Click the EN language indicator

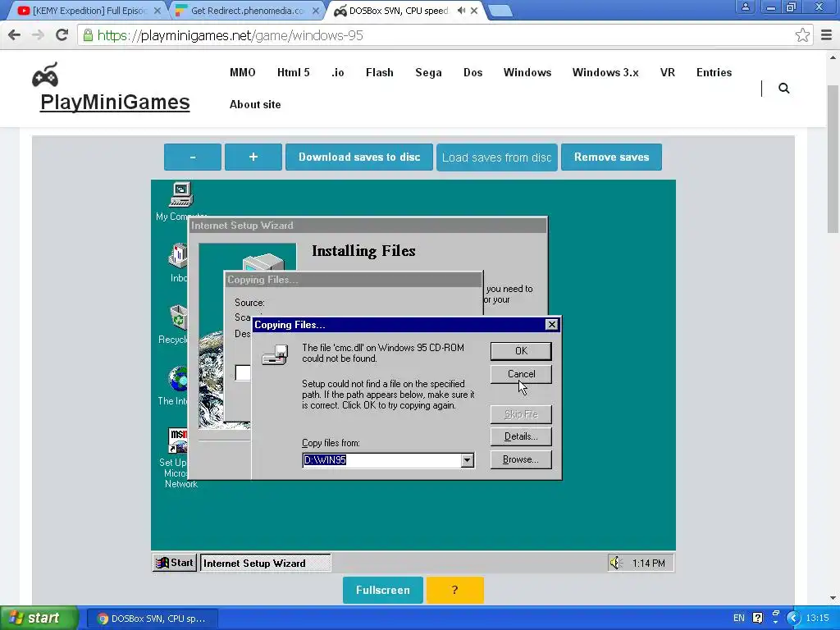tap(739, 619)
